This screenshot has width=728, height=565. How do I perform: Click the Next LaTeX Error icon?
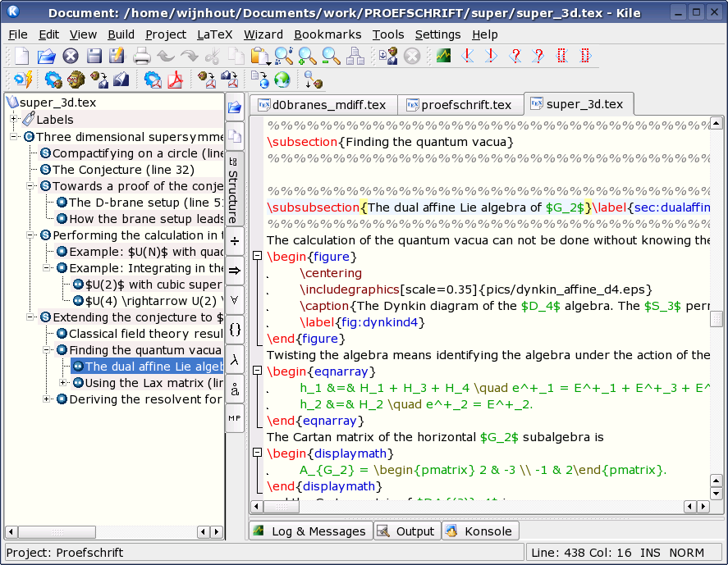491,56
